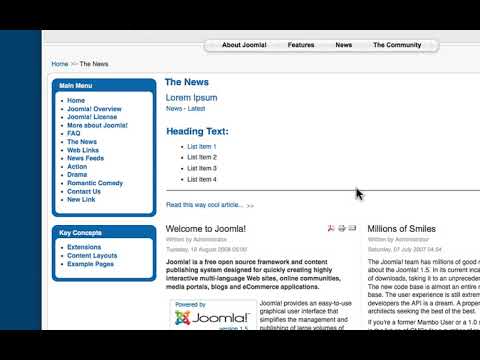Click List Item 4 text
Image resolution: width=480 pixels, height=360 pixels.
pos(202,179)
